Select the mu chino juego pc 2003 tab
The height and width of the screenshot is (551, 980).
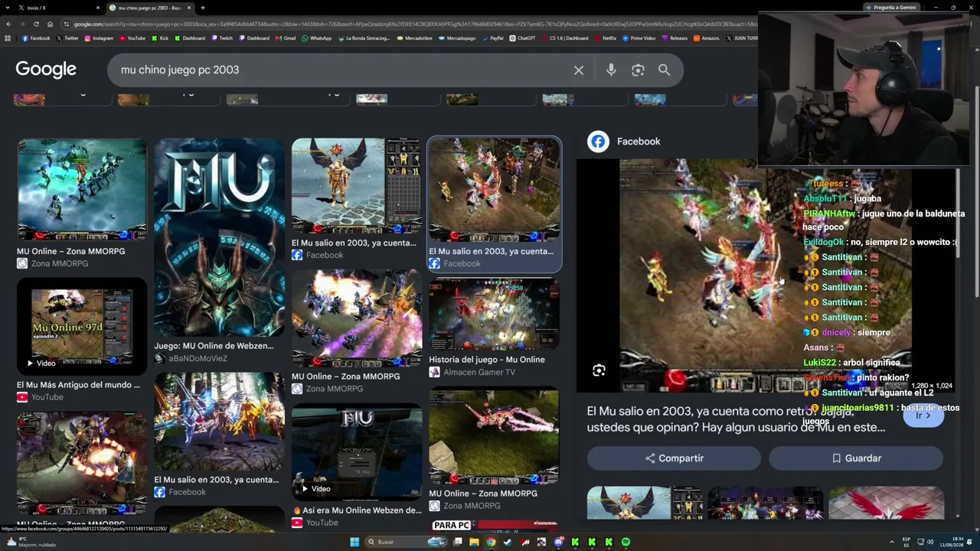point(149,8)
